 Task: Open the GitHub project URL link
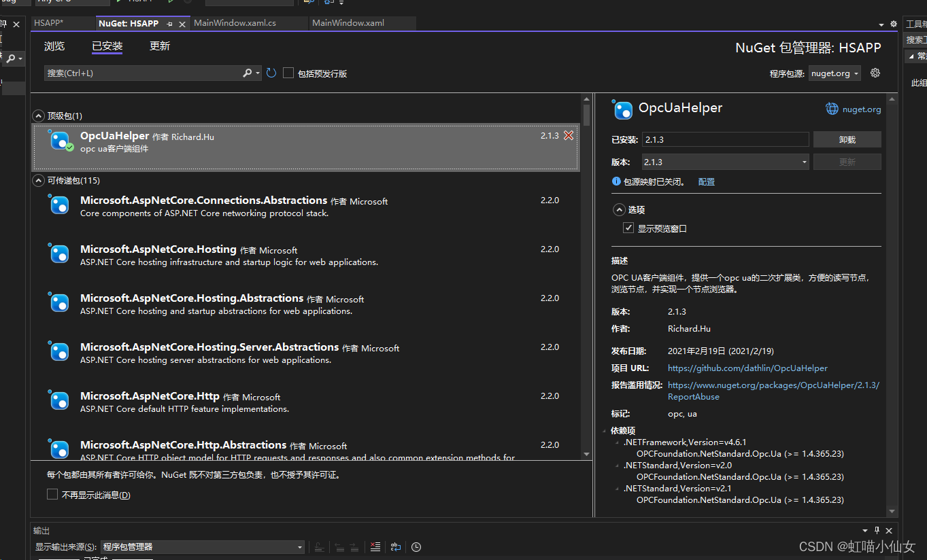point(747,368)
